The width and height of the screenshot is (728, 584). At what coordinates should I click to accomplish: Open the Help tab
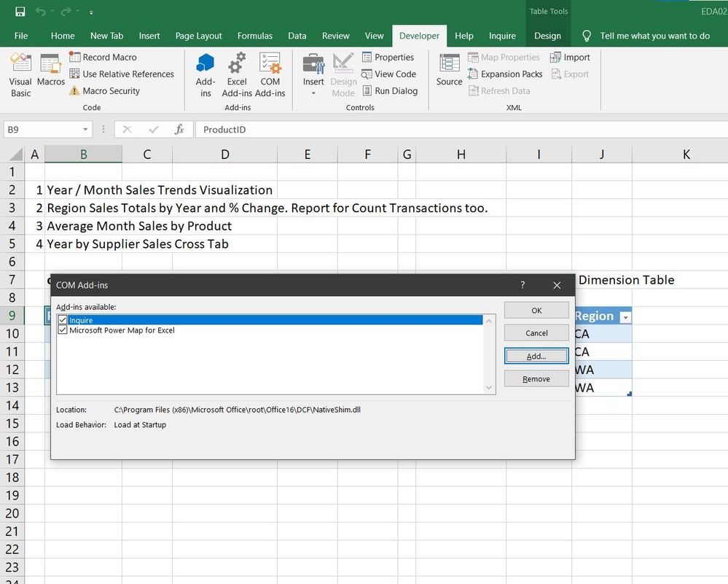[x=463, y=36]
